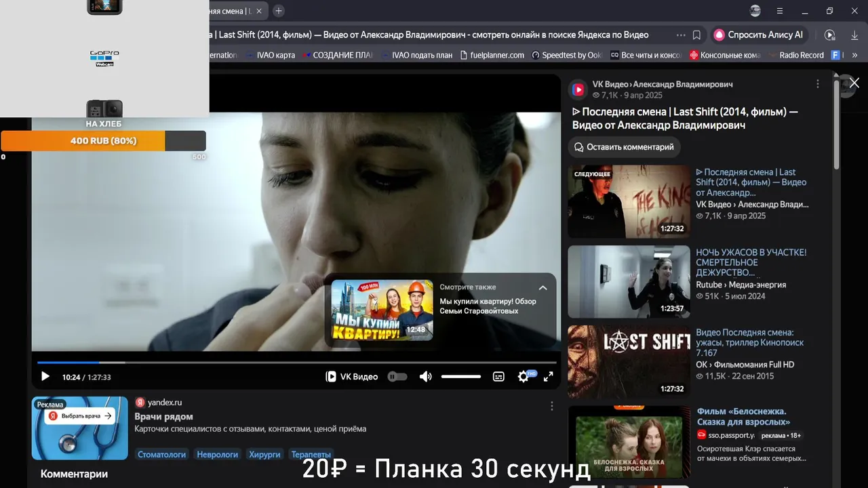Viewport: 868px width, 488px height.
Task: Close the Last Shift browser tab
Action: pyautogui.click(x=258, y=11)
